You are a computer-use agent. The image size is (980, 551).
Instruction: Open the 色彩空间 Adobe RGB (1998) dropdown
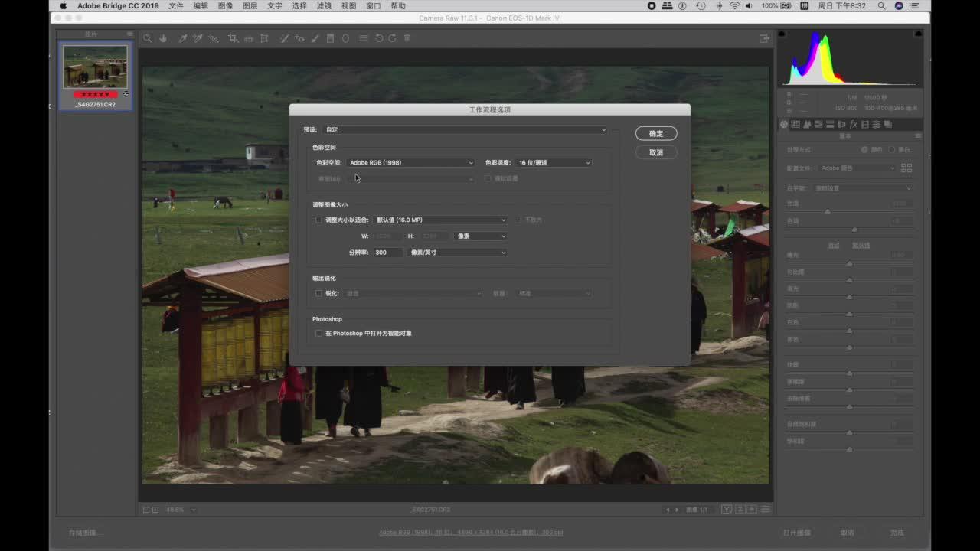click(x=410, y=163)
